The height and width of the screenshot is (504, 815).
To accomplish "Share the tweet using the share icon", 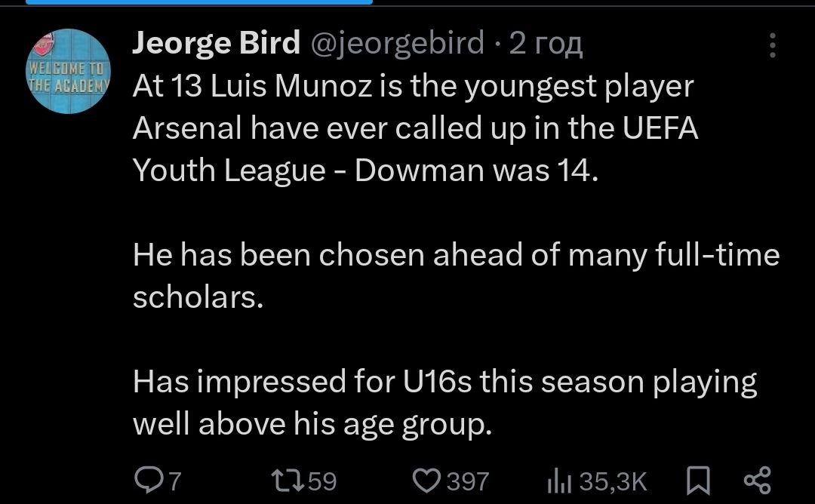I will tap(757, 481).
